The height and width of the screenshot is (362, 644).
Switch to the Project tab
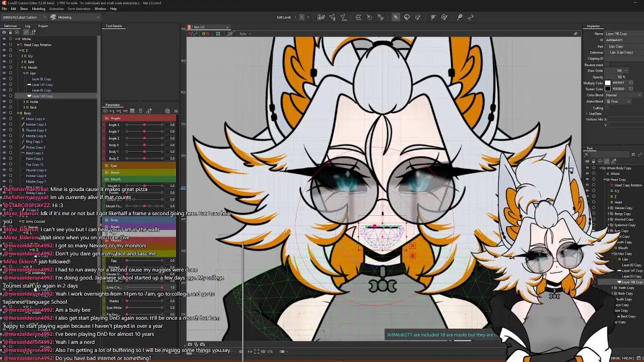coord(43,26)
